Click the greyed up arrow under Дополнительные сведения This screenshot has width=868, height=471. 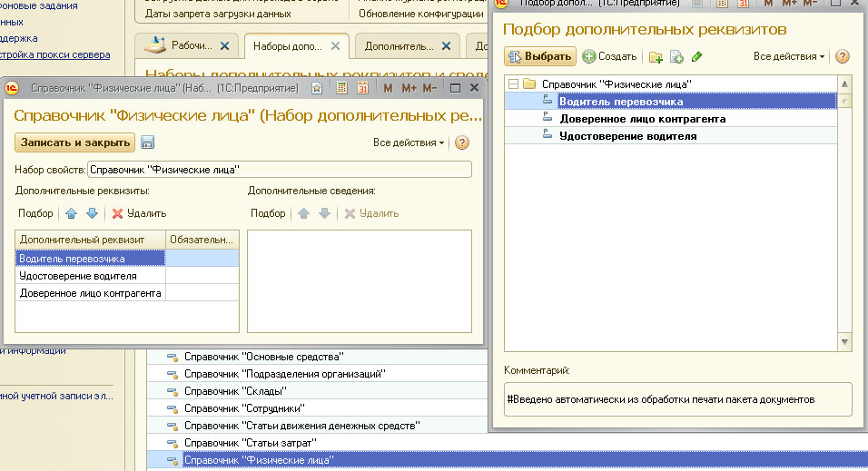click(303, 213)
